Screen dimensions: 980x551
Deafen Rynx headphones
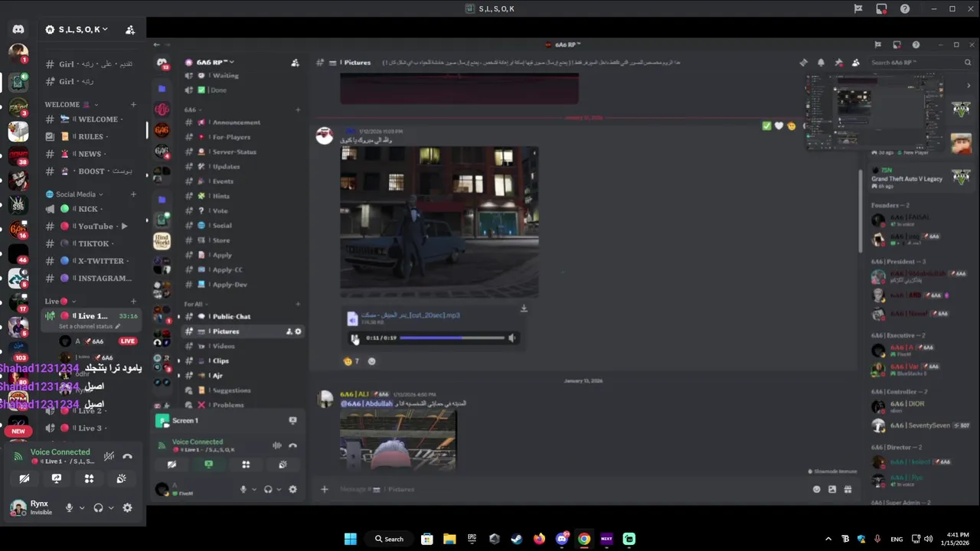(x=98, y=507)
